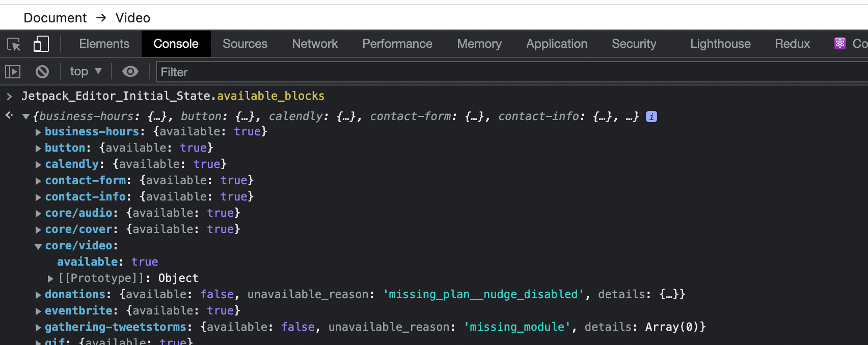Open the Redux tab
Screen dimensions: 868x345
pyautogui.click(x=792, y=44)
